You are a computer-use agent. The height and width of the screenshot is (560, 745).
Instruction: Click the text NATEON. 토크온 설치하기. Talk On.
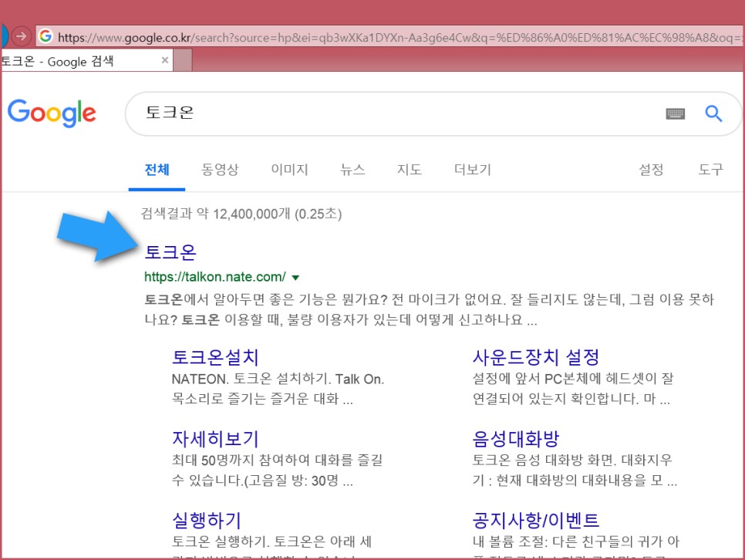coord(278,379)
